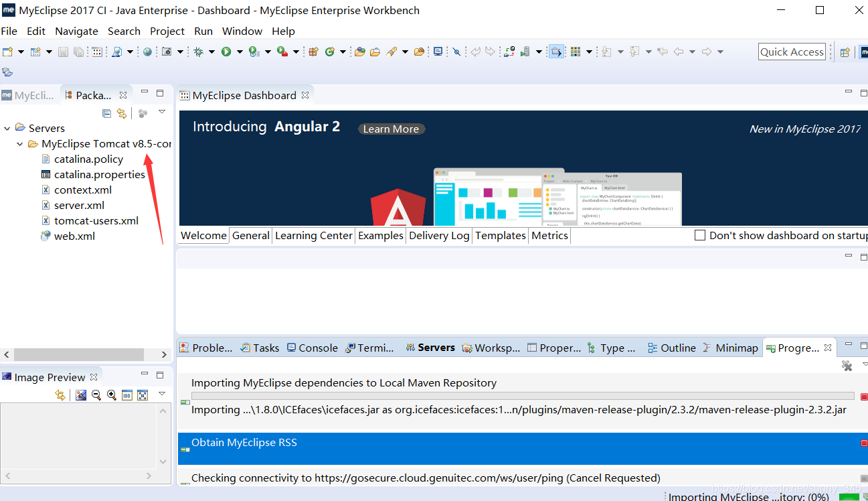Click the Debug bug icon
868x501 pixels.
[x=198, y=52]
